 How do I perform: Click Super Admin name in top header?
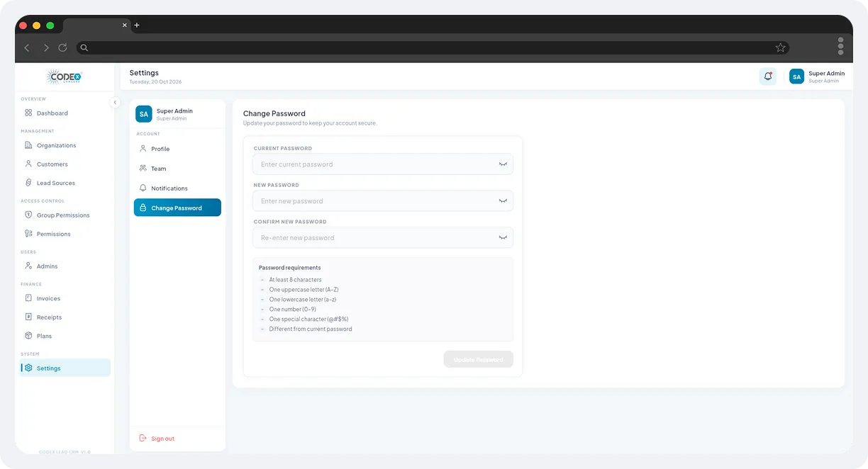tap(826, 73)
